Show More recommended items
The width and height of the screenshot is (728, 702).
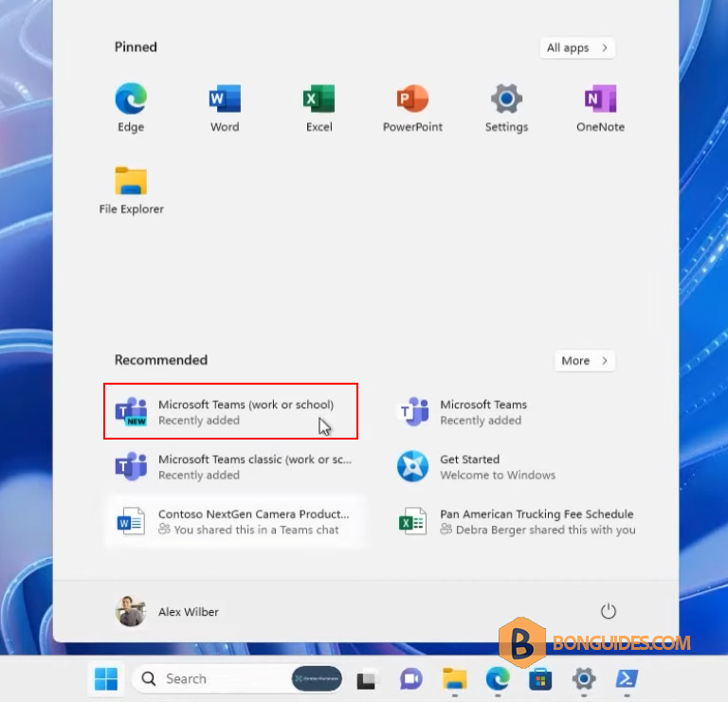point(585,361)
